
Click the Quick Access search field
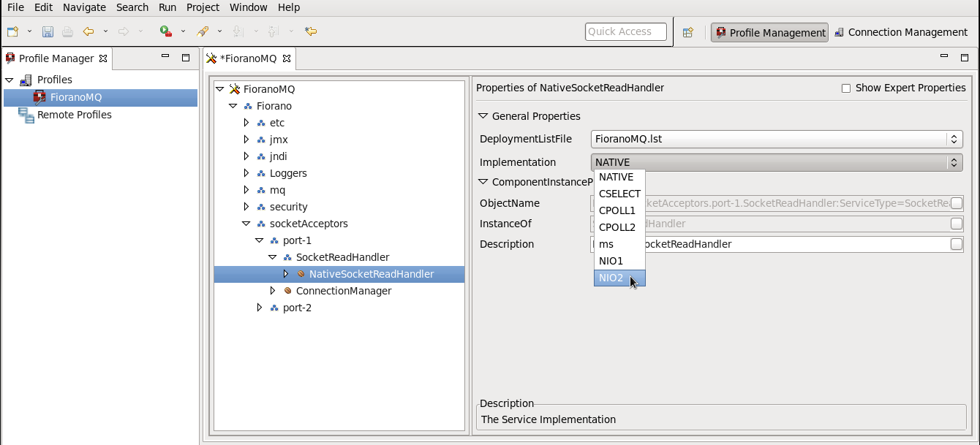tap(625, 31)
